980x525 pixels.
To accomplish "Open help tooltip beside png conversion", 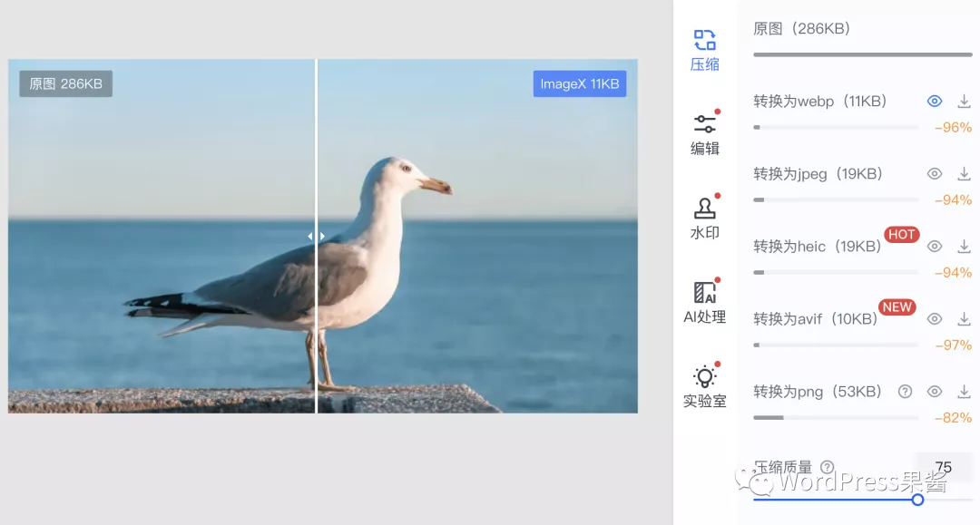I will click(905, 392).
